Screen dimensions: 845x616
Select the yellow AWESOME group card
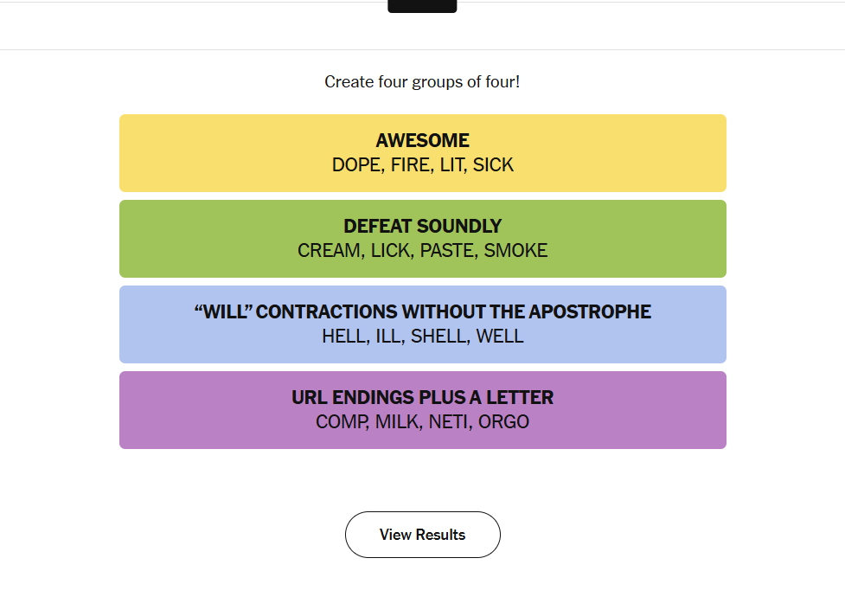pos(422,153)
